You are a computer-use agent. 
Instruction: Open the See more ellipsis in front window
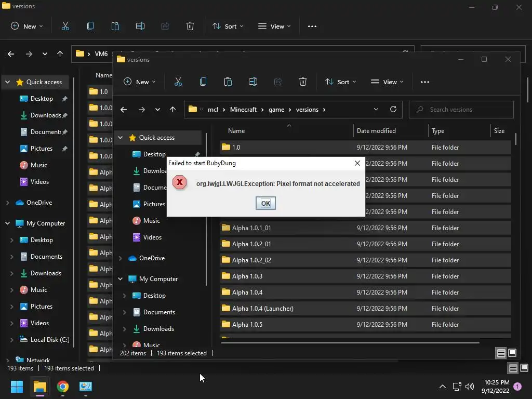click(x=425, y=82)
